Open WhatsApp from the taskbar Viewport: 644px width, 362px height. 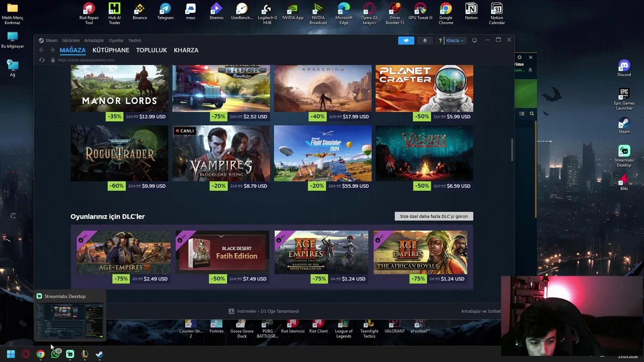pos(55,354)
